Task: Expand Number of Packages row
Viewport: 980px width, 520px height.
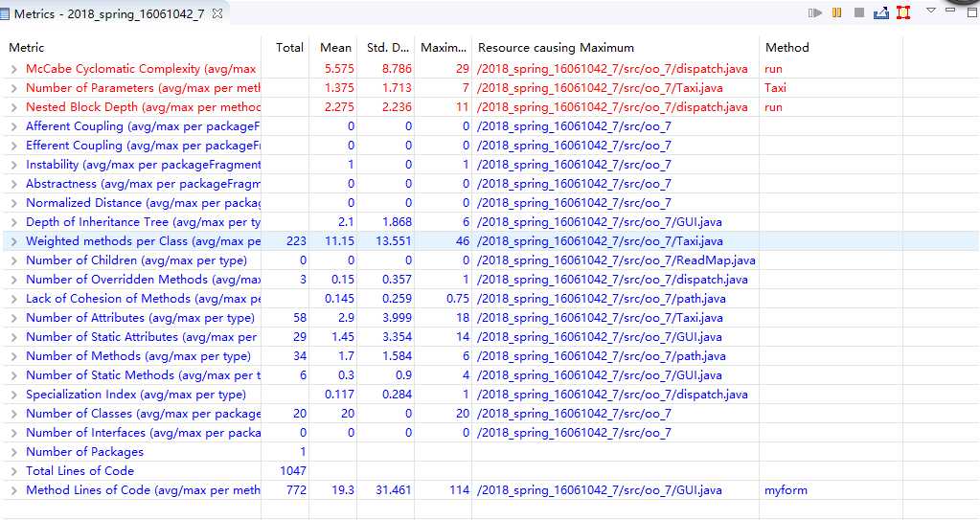Action: click(13, 453)
